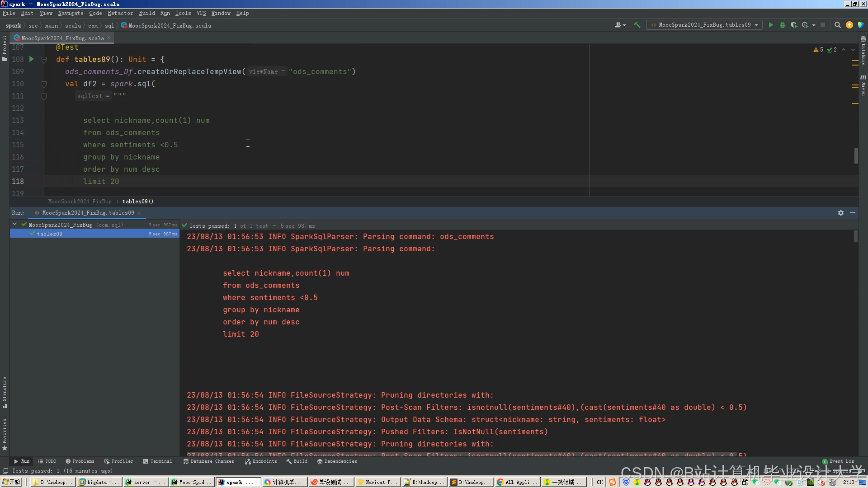Toggle code fold marker at line 108
This screenshot has height=488, width=868.
point(44,59)
